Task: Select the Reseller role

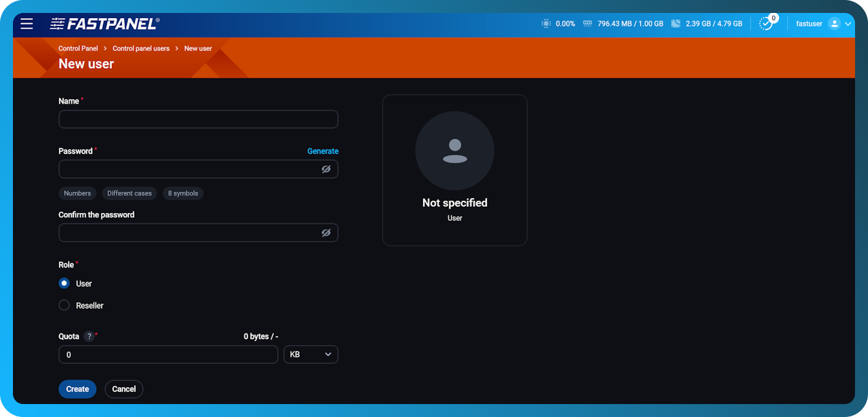Action: [64, 305]
